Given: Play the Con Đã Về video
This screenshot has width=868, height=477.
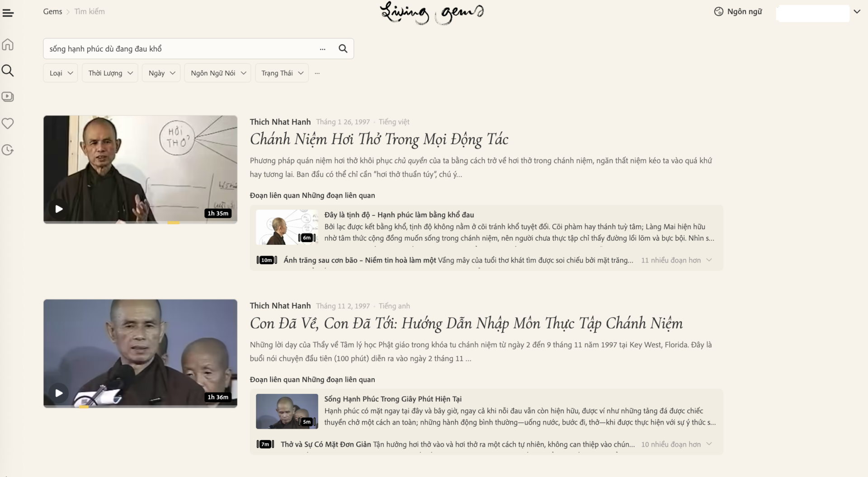Looking at the screenshot, I should [x=59, y=393].
